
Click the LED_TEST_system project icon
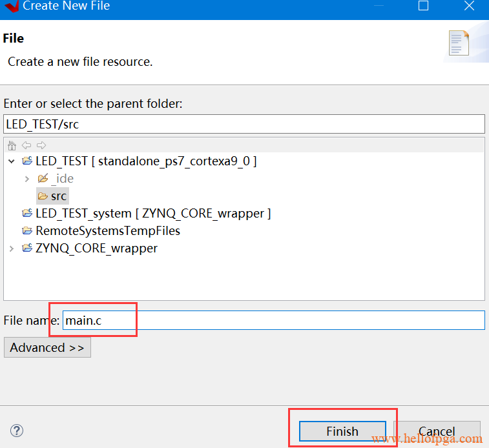click(27, 213)
